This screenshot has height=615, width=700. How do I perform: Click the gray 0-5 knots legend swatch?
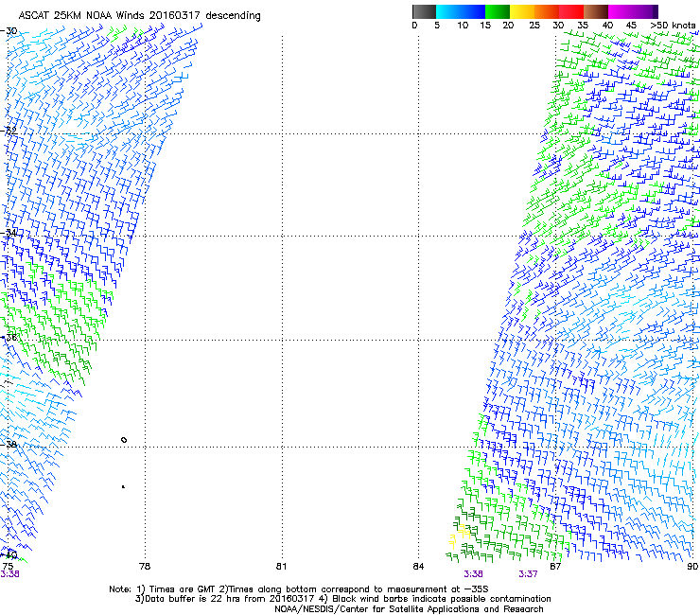(x=424, y=11)
